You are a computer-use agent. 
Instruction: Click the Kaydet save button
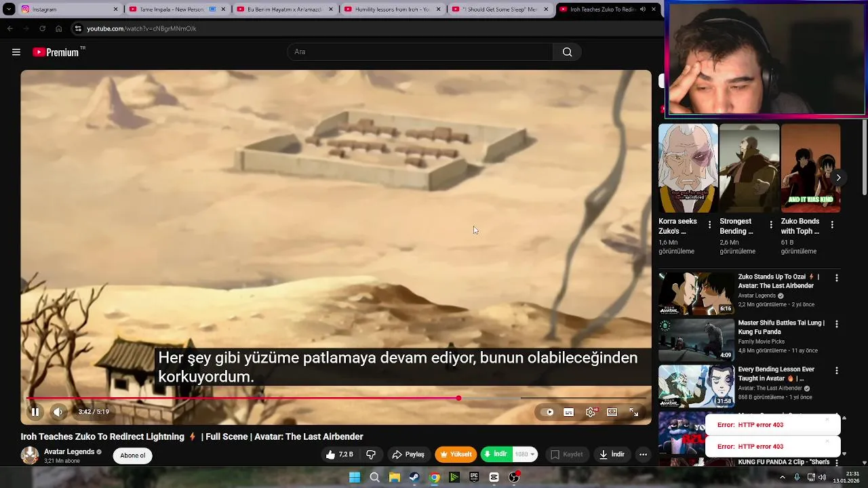point(566,455)
